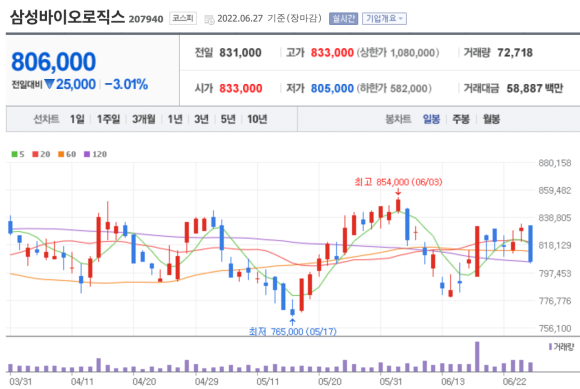
Task: Select the 3개월 line chart tab
Action: click(x=144, y=119)
